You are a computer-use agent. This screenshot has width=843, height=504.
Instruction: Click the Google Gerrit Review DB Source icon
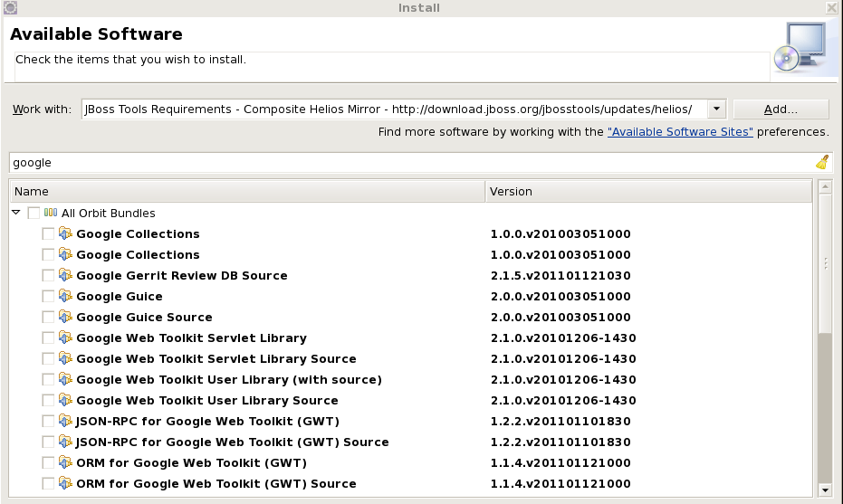tap(65, 276)
